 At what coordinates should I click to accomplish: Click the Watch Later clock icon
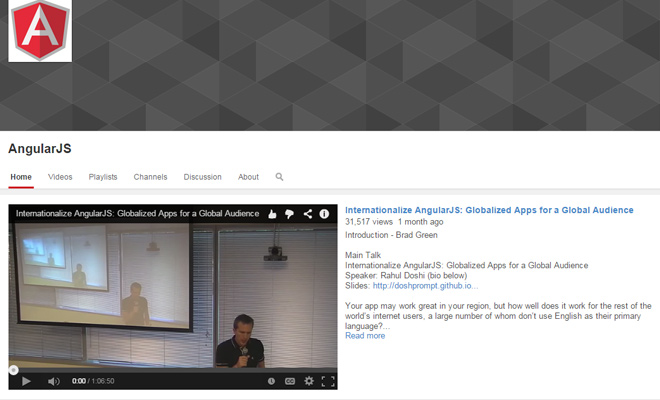[x=271, y=381]
